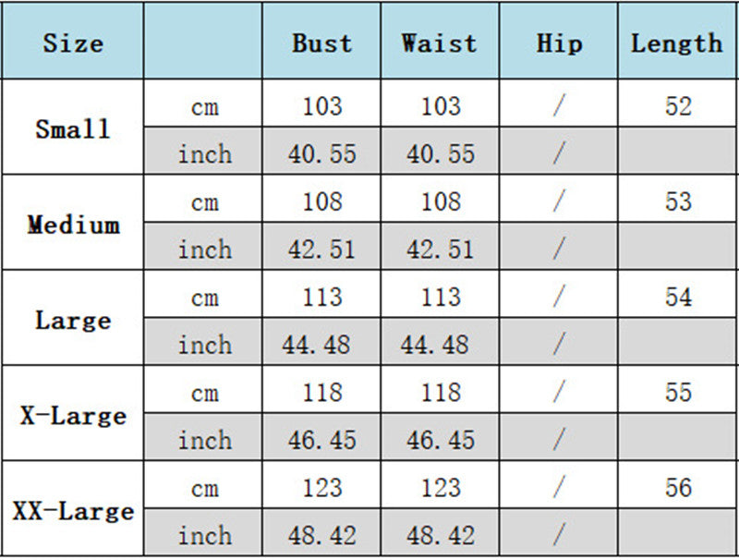This screenshot has height=560, width=739.
Task: Click the Large length value 54
Action: click(x=678, y=298)
